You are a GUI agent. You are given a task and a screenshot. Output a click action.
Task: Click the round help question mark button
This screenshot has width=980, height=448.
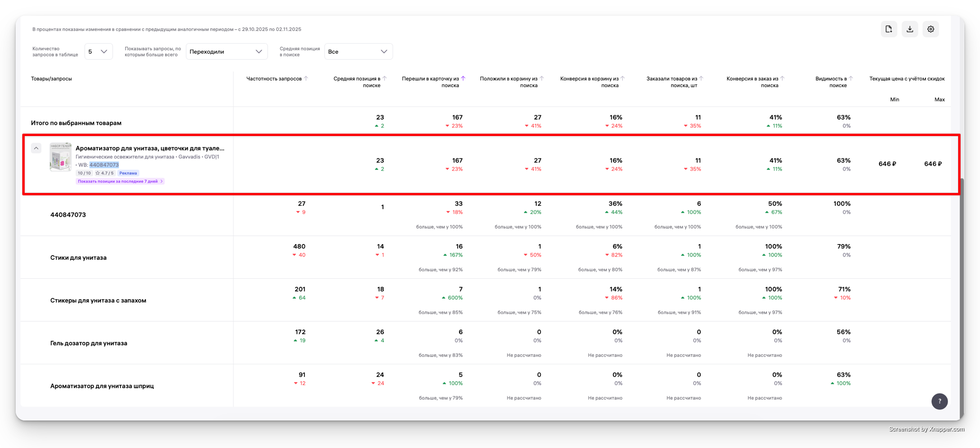(939, 401)
